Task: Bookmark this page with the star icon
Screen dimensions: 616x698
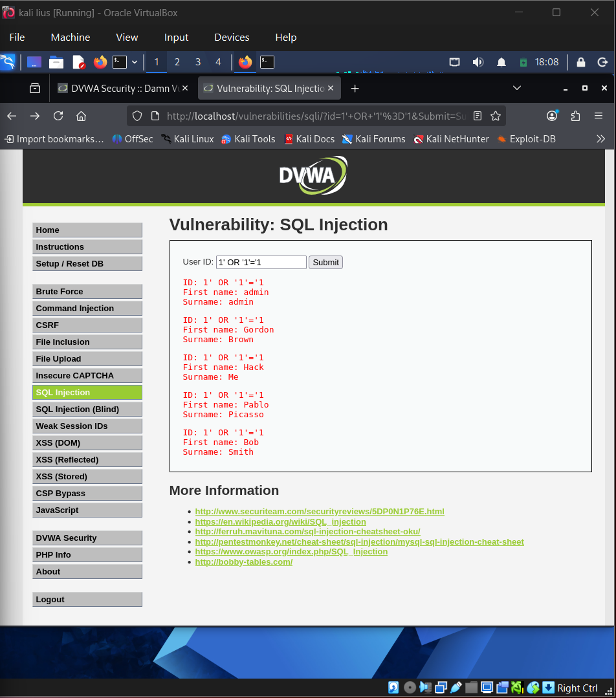Action: (495, 116)
